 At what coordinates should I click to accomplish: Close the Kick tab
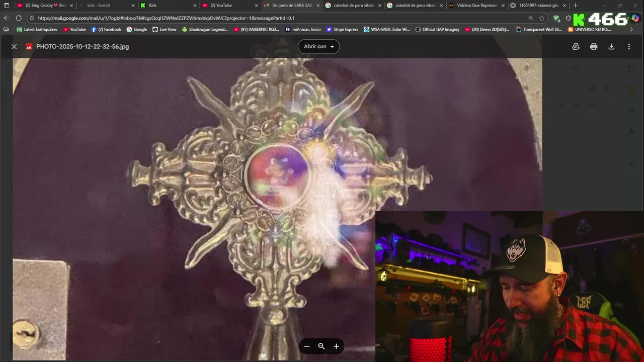(195, 6)
